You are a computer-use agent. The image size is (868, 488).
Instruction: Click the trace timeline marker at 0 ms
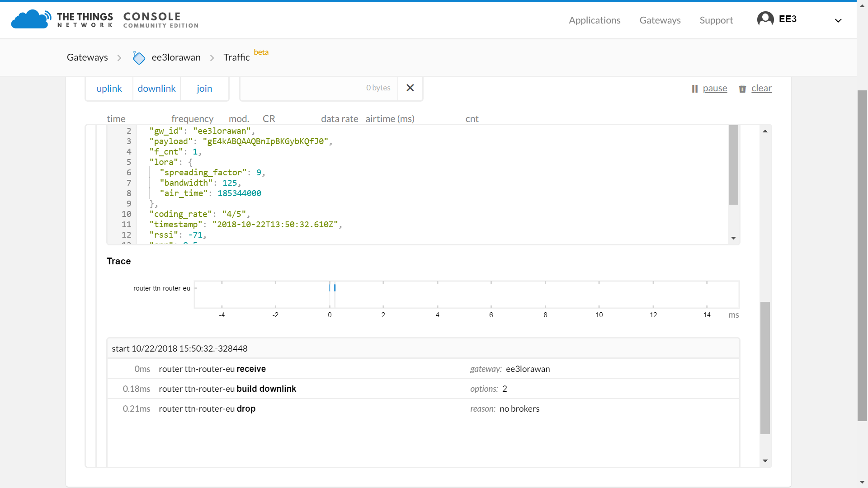click(330, 288)
